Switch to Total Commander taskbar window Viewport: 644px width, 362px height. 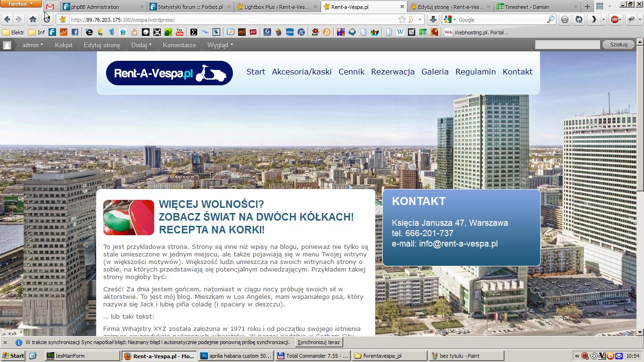coord(313,356)
